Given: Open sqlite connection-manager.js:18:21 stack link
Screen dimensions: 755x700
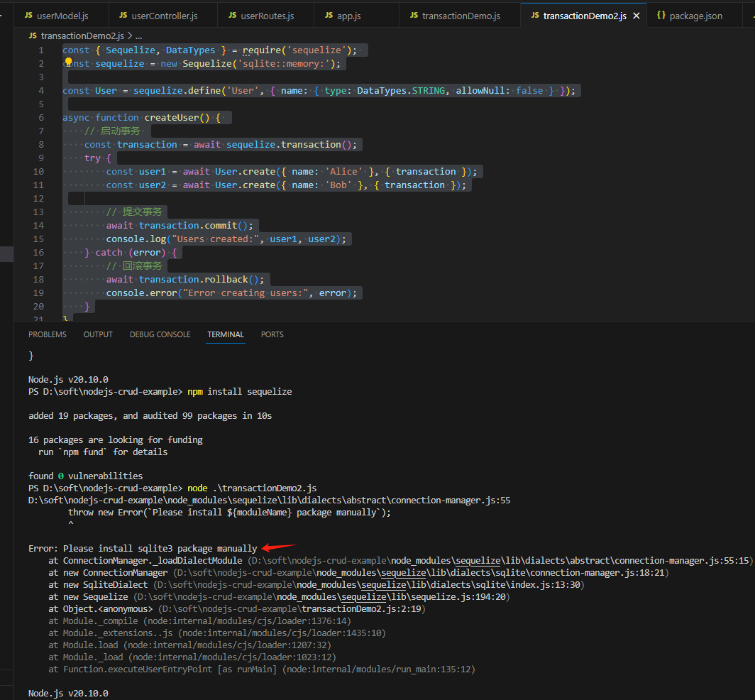Looking at the screenshot, I should 421,572.
